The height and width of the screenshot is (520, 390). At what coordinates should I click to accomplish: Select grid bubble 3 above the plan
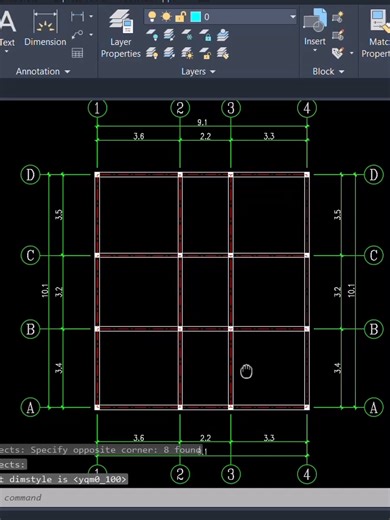point(231,108)
